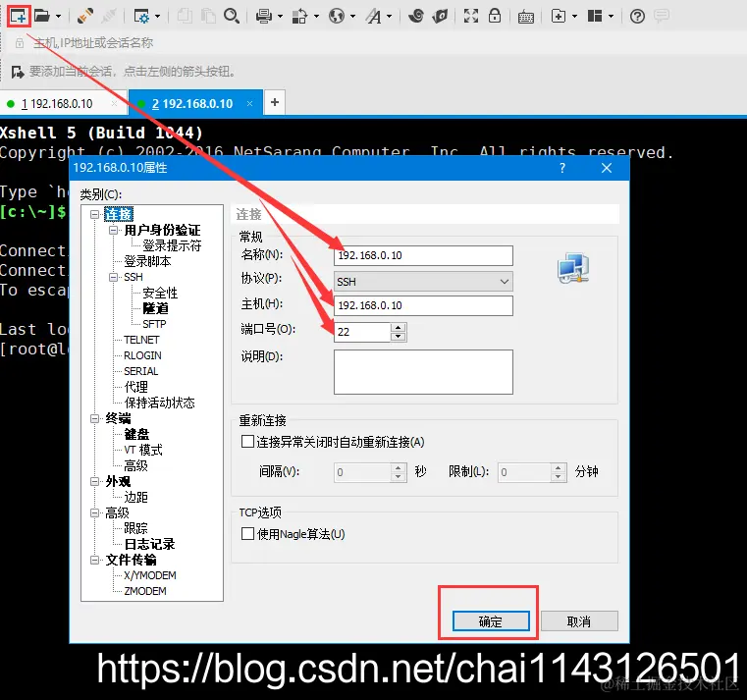Viewport: 747px width, 700px height.
Task: Click the new tab plus-page icon
Action: [x=558, y=17]
